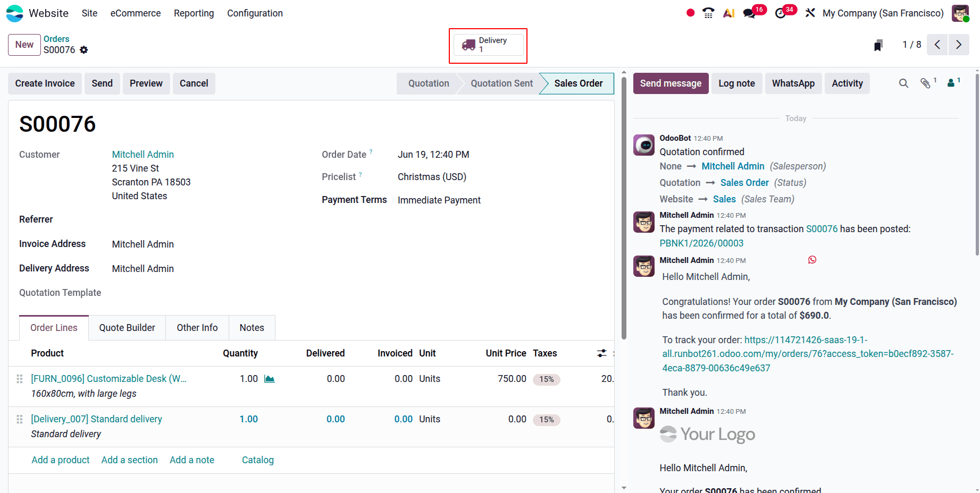Click the Send message button

point(671,83)
